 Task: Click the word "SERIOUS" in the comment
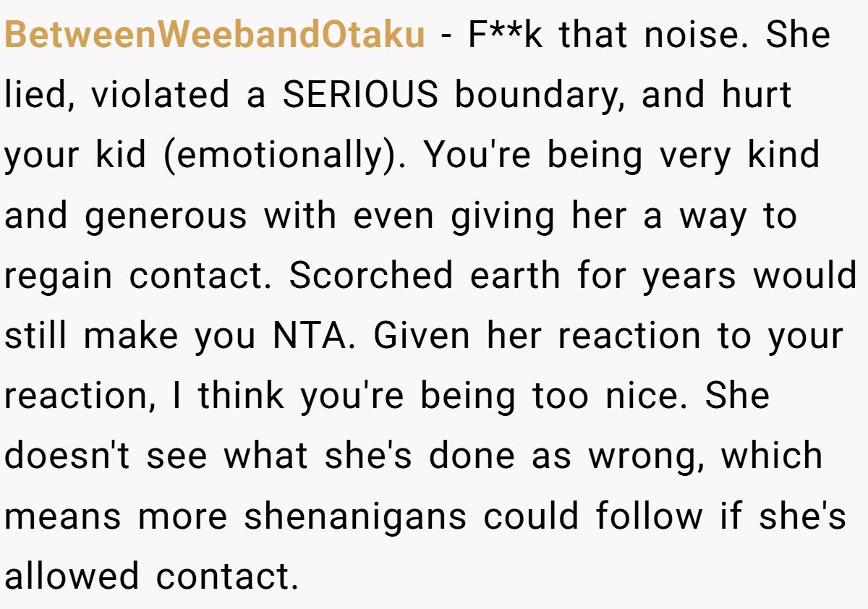[x=360, y=96]
